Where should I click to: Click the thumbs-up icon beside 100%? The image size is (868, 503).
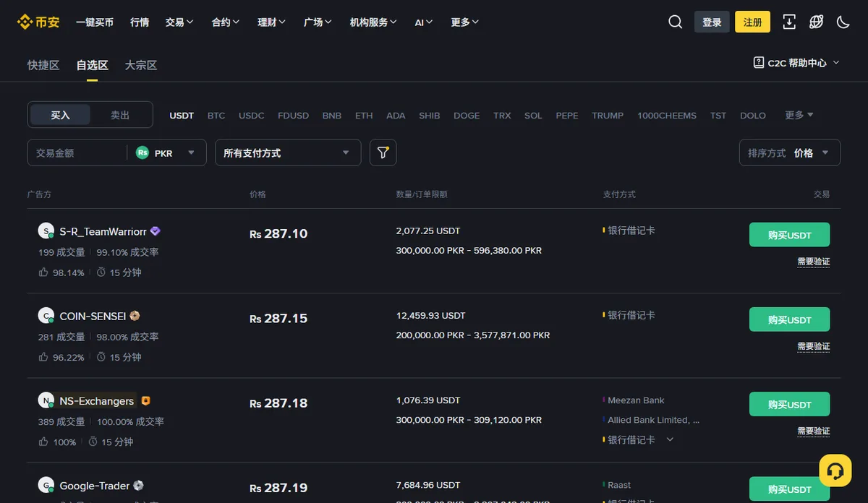(x=43, y=442)
